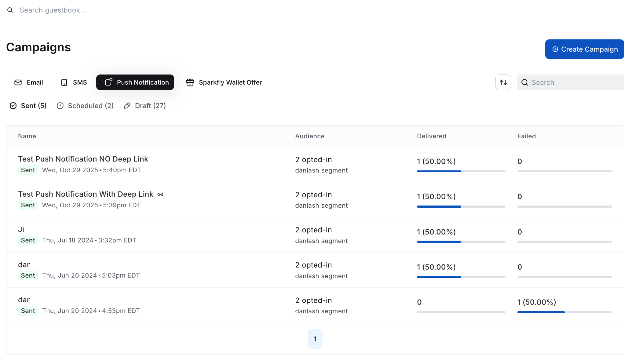Click Sent badge on NO Deep Link row
Screen dimensions: 639x364
click(28, 170)
